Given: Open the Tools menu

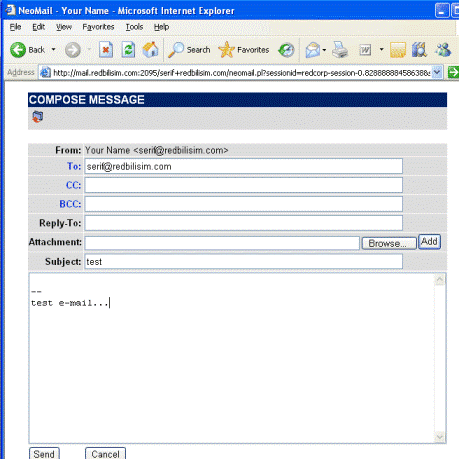Looking at the screenshot, I should click(x=134, y=27).
